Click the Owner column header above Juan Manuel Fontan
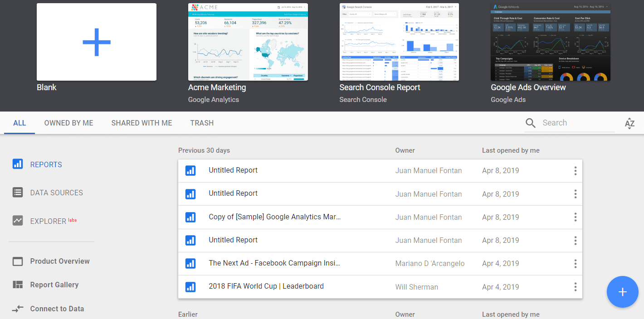Image resolution: width=644 pixels, height=319 pixels. tap(405, 150)
